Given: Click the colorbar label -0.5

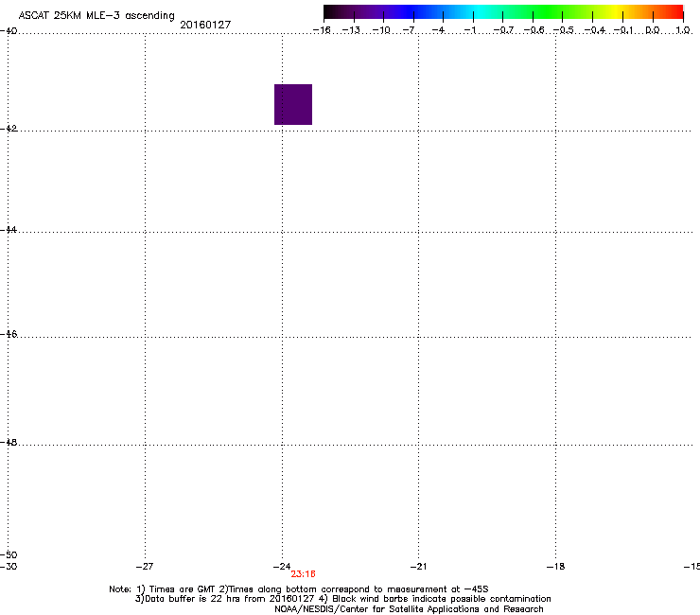Looking at the screenshot, I should [x=564, y=30].
